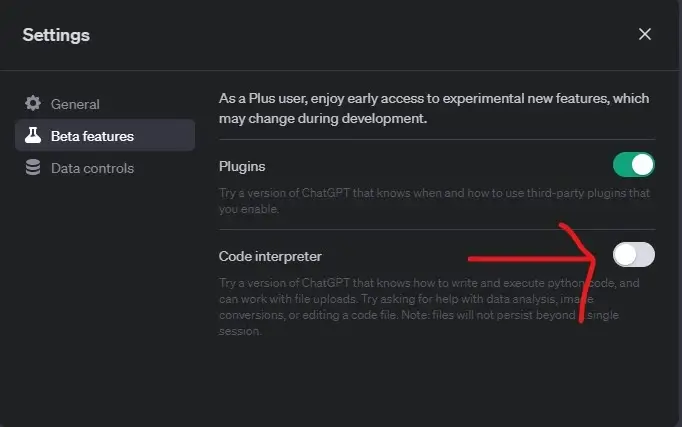Click the white knob on the Code interpreter switch
Viewport: 682px width, 427px height.
click(x=625, y=255)
